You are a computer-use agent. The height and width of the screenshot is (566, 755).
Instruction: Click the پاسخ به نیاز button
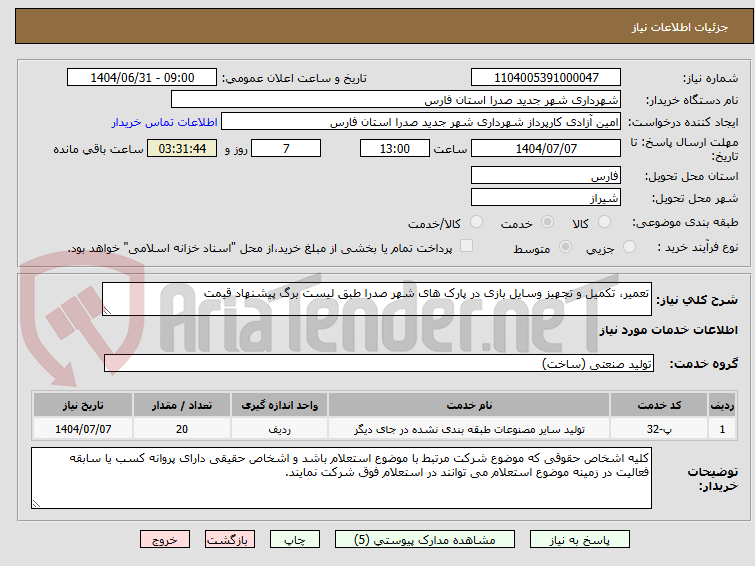tap(580, 540)
